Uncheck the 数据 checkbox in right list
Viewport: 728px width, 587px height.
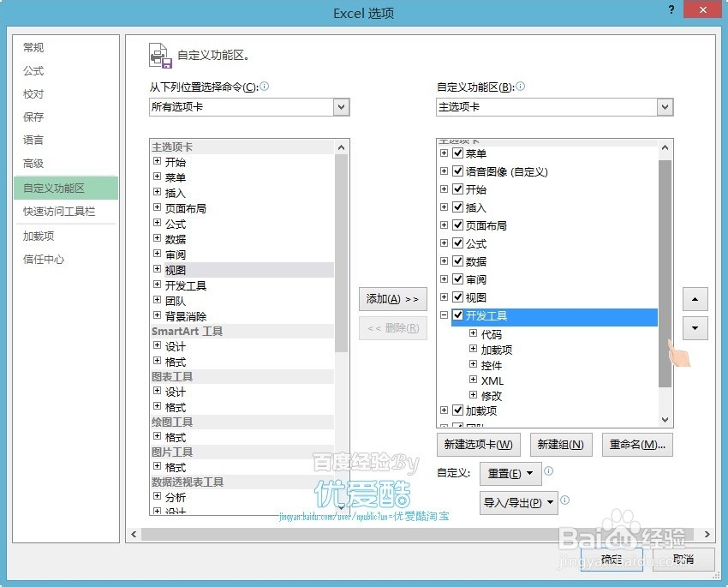(x=458, y=261)
